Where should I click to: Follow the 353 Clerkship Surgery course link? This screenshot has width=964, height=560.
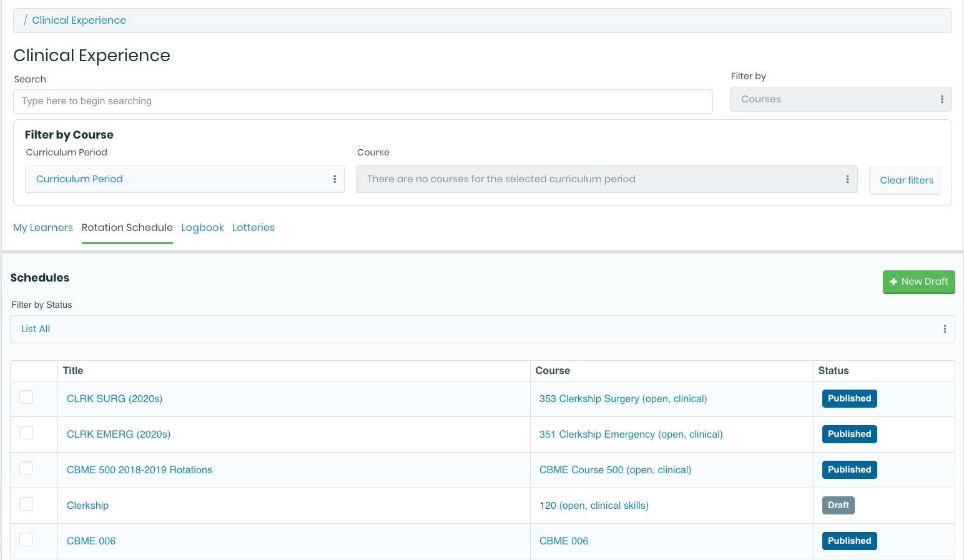[622, 399]
